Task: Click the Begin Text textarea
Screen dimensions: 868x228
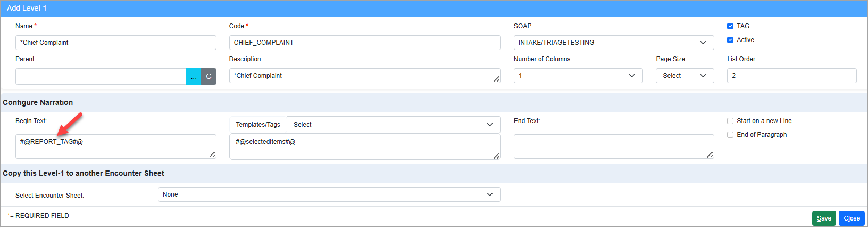Action: click(x=115, y=146)
